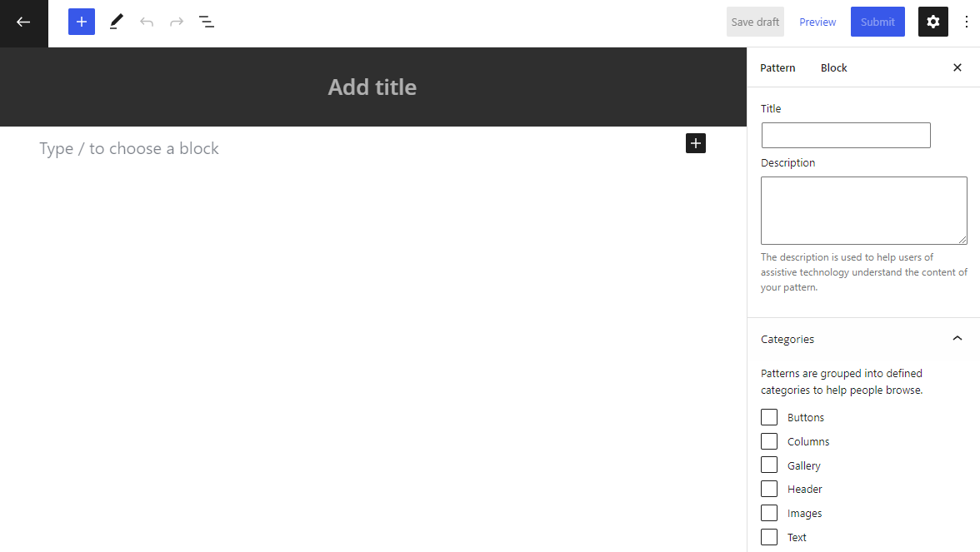Viewport: 980px width, 552px height.
Task: Click the black plus to add a block
Action: point(696,143)
